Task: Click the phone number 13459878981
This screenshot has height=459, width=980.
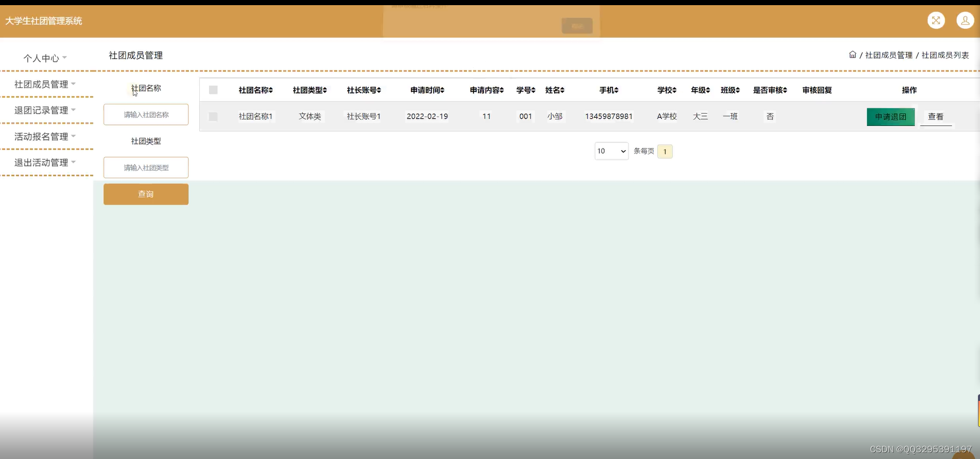Action: click(609, 117)
